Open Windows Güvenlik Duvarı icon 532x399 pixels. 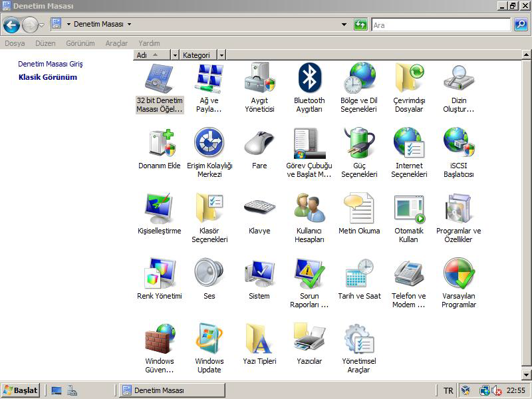(160, 338)
